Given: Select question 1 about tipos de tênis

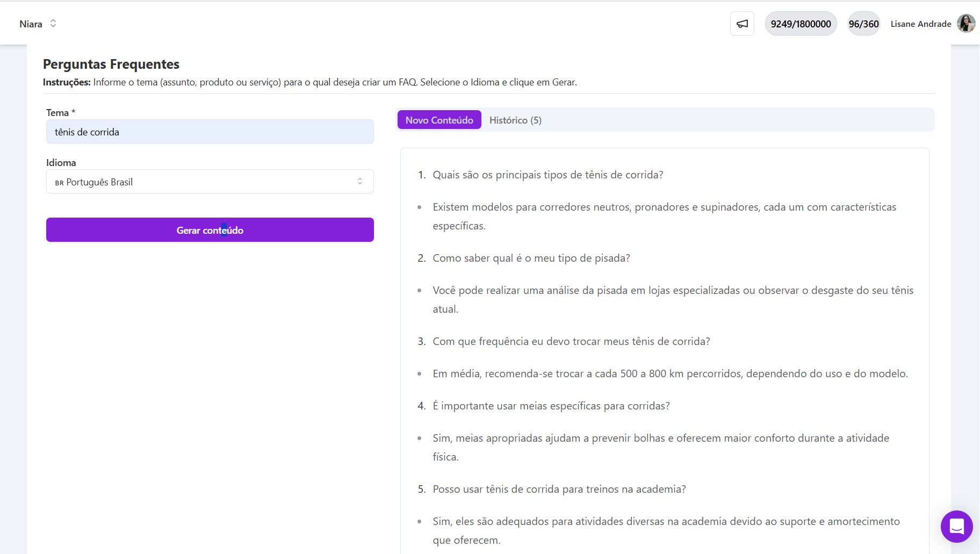Looking at the screenshot, I should (547, 174).
